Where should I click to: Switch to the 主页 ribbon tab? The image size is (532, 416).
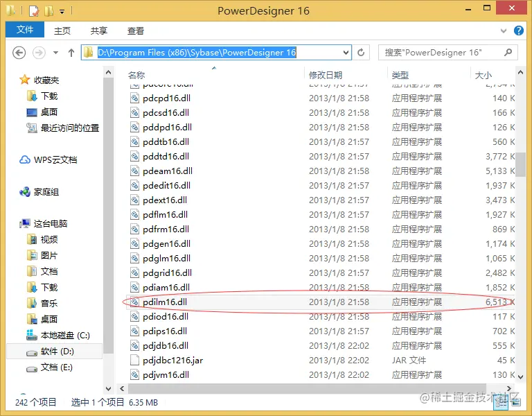point(62,31)
